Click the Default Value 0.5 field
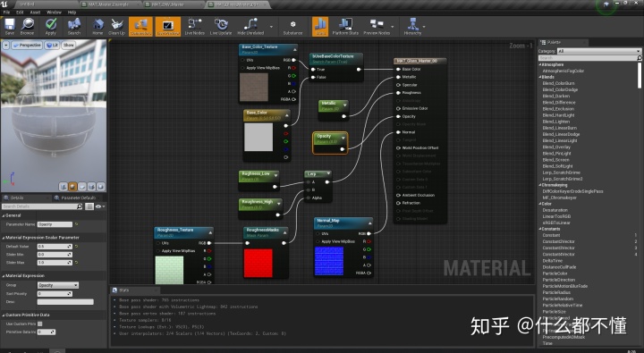 [55, 247]
